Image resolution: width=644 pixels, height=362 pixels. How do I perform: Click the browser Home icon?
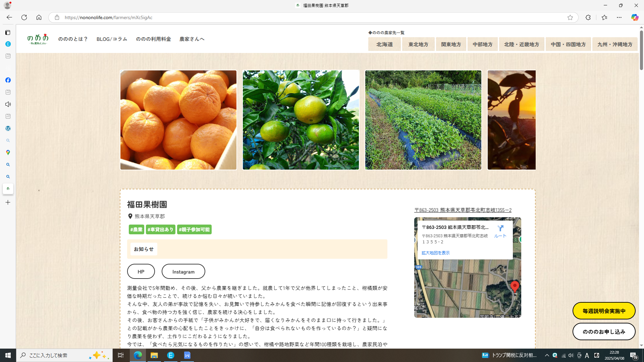(x=39, y=17)
